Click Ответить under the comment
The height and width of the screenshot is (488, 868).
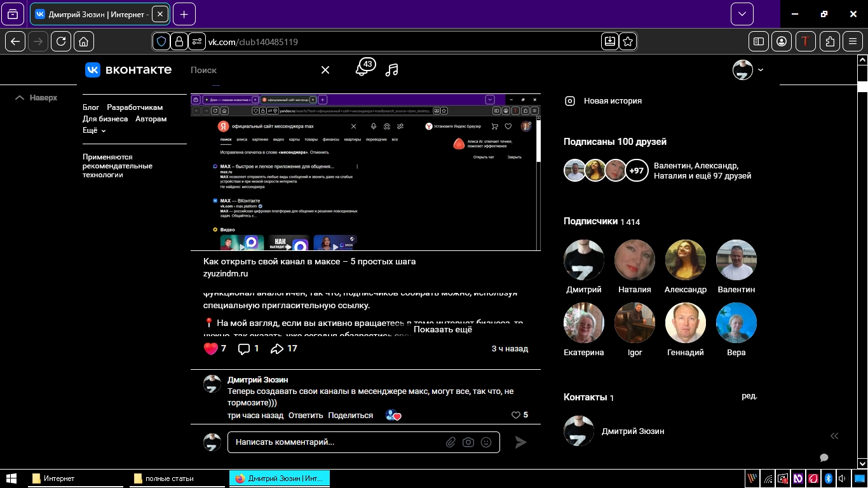[306, 416]
